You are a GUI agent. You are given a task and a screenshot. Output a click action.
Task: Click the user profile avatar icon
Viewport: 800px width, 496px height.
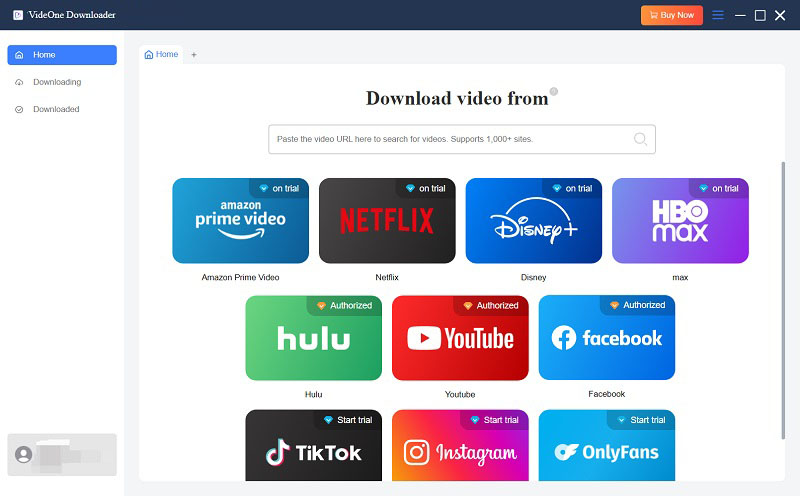coord(24,454)
